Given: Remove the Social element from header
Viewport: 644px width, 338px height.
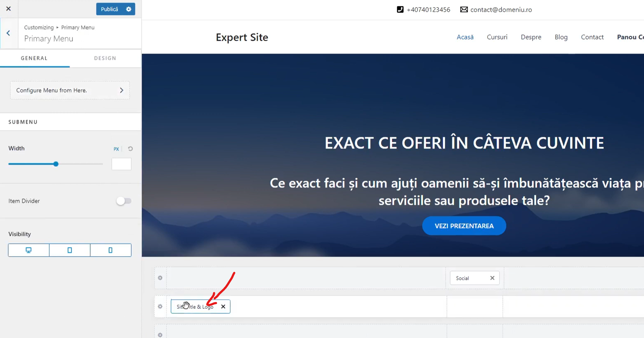Looking at the screenshot, I should pos(492,278).
